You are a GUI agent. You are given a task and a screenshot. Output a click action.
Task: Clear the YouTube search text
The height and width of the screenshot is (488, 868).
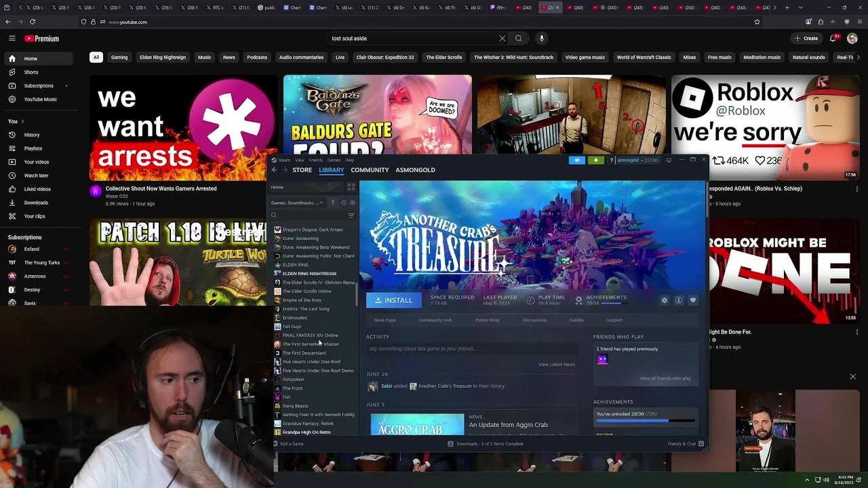click(502, 39)
